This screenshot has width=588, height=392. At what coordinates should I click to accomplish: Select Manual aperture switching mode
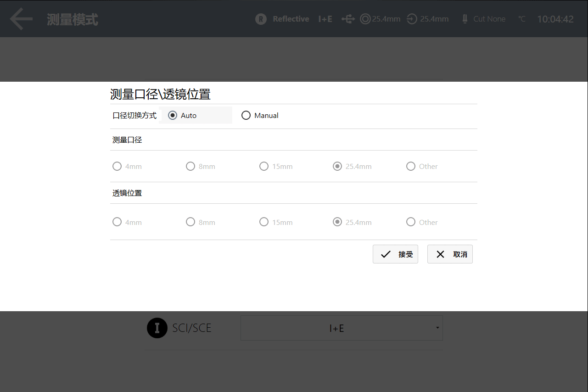pos(246,115)
